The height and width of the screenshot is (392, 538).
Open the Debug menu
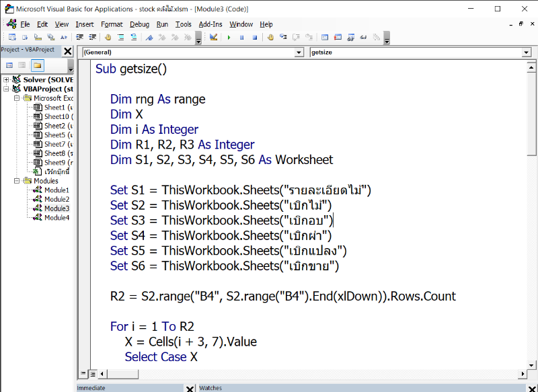139,24
